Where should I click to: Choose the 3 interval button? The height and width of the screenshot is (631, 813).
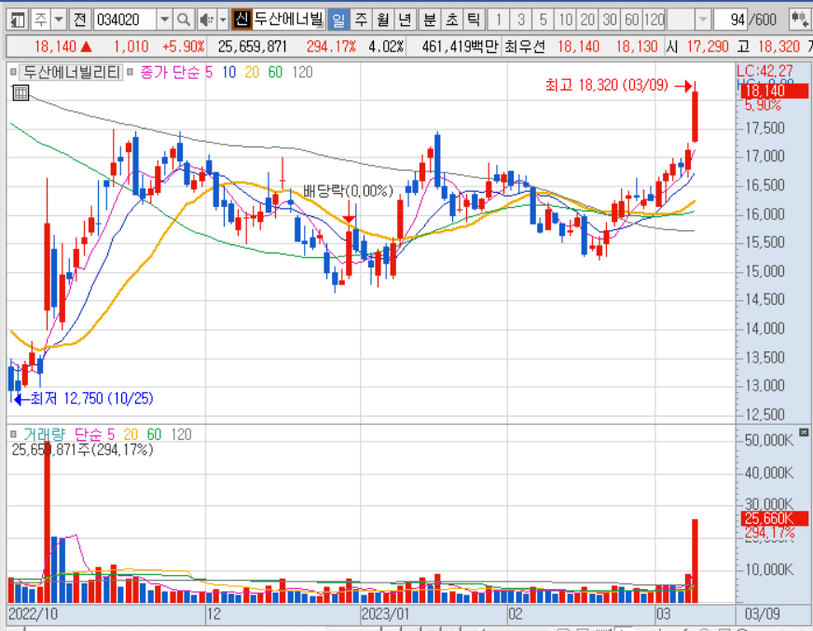(x=521, y=20)
